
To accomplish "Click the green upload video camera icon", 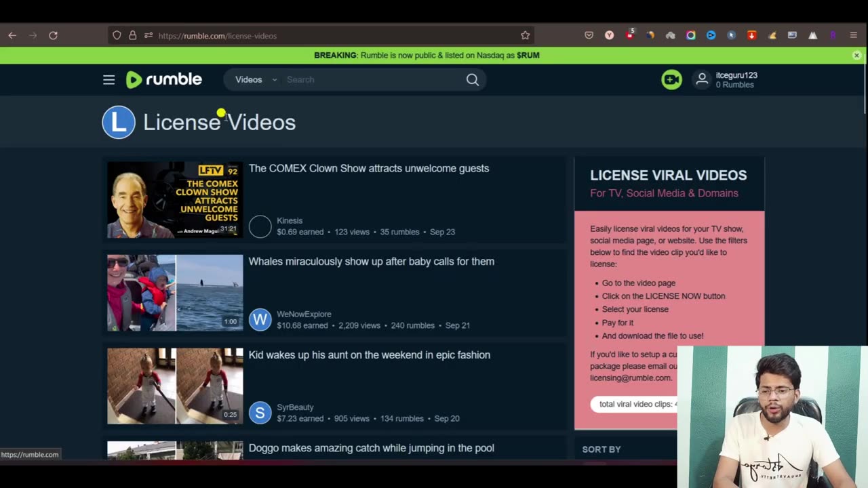I will pyautogui.click(x=671, y=80).
